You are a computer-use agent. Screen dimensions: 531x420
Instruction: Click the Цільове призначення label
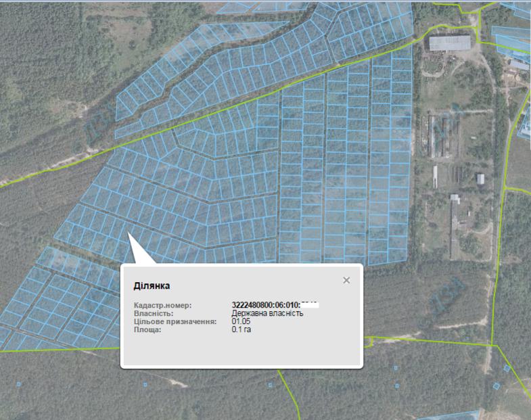175,321
